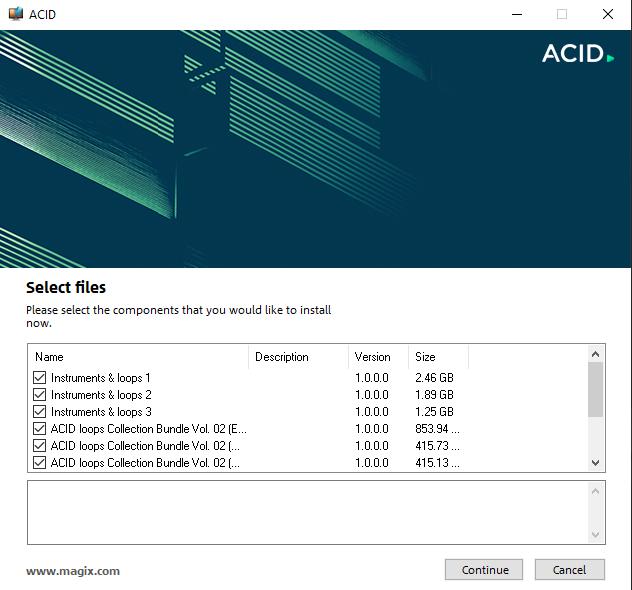The image size is (632, 590).
Task: Click inside the empty description text box
Action: [x=308, y=512]
